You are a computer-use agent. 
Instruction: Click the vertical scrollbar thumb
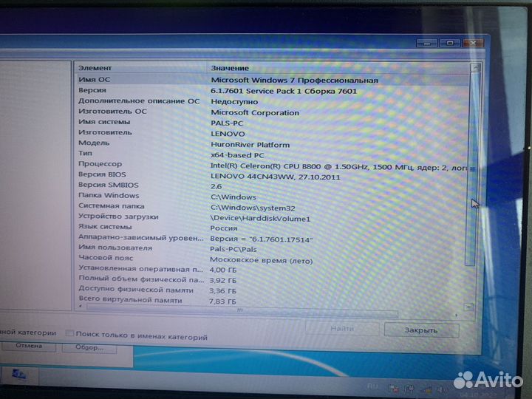point(472,168)
